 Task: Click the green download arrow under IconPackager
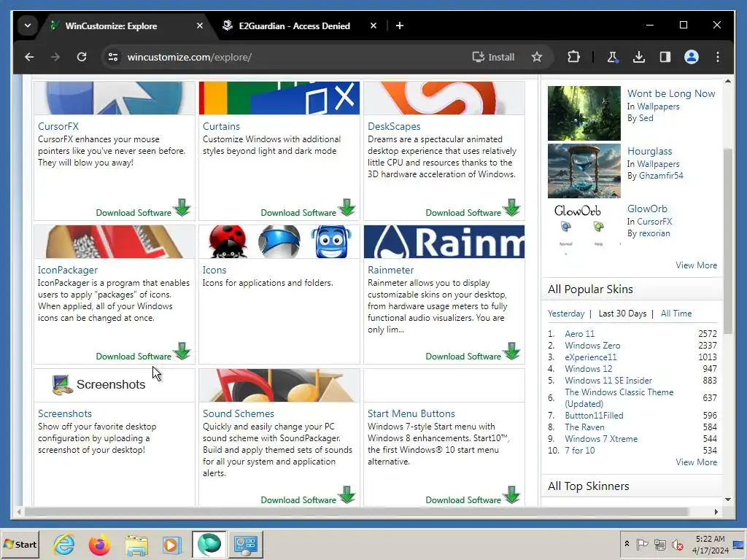click(x=182, y=351)
